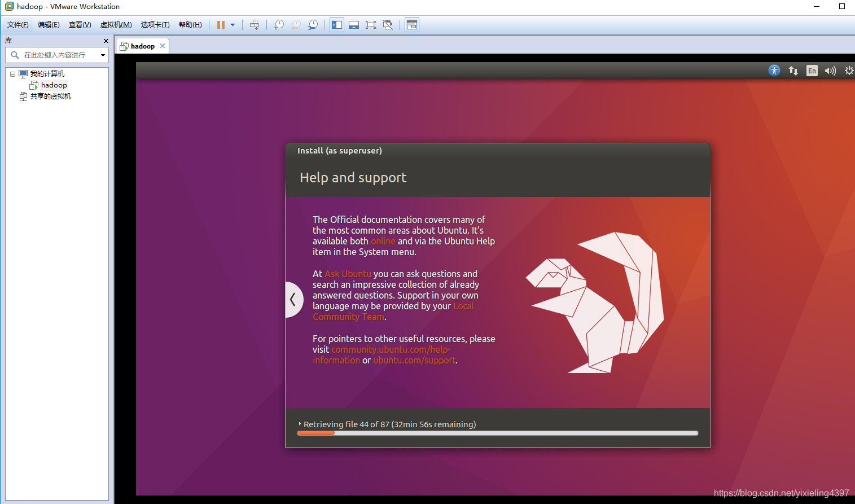Screen dimensions: 855x504
Task: Toggle the thumbnail bar view
Action: click(x=354, y=25)
